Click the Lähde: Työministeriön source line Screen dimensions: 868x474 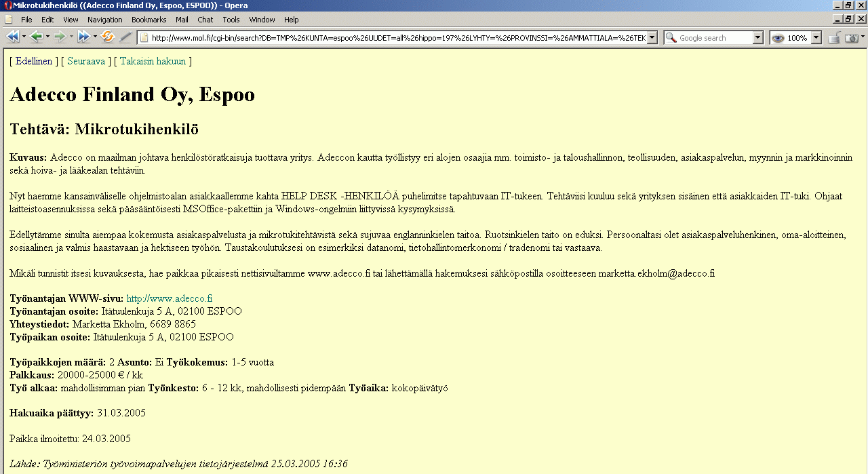pos(178,464)
